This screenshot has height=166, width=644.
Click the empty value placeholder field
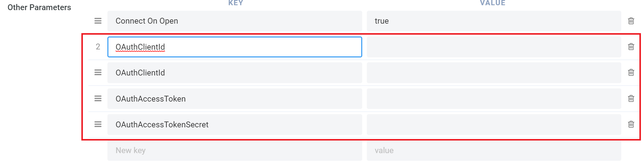coord(494,150)
